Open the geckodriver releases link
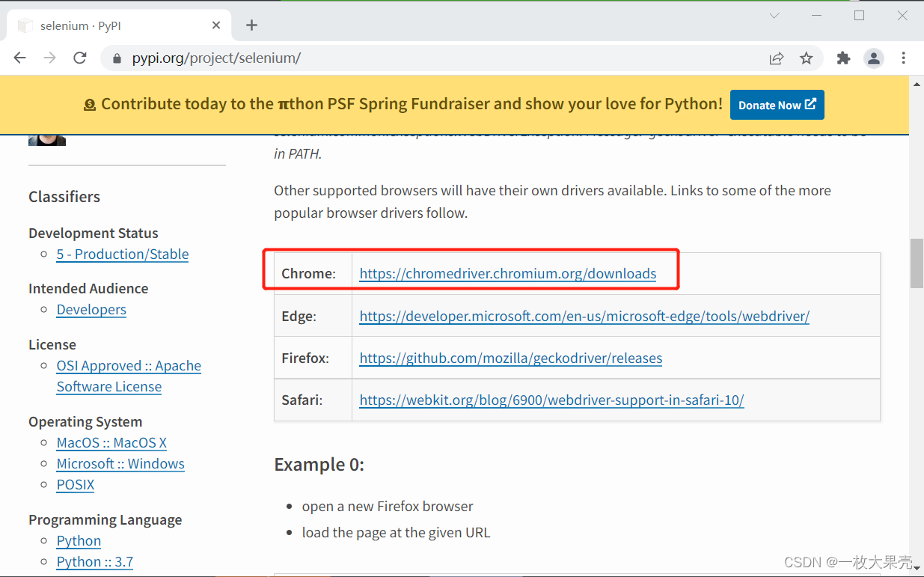 511,358
